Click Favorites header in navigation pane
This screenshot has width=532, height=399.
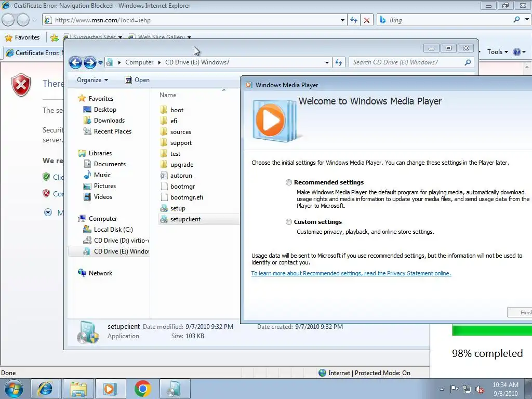[96, 98]
